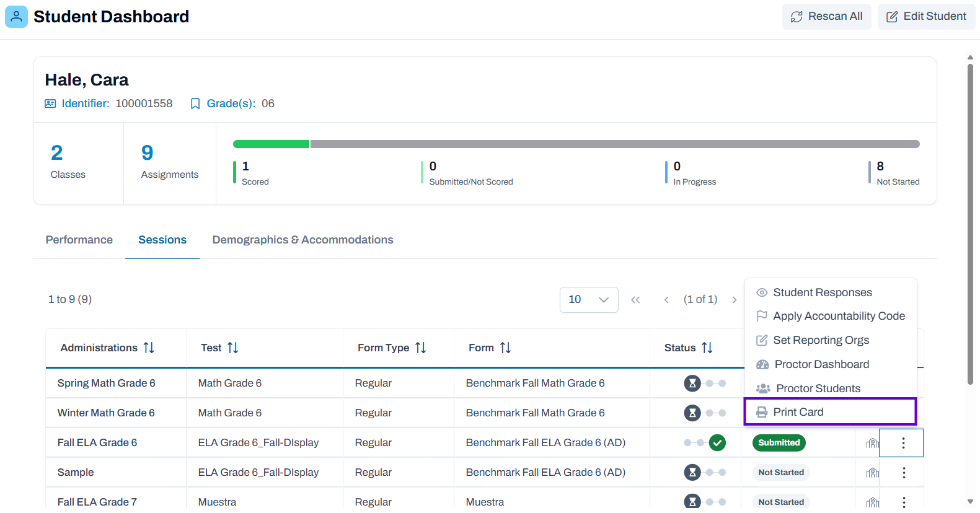This screenshot has height=513, width=980.
Task: Click the organization icon in Fall ELA Grade 6 row
Action: coord(872,442)
